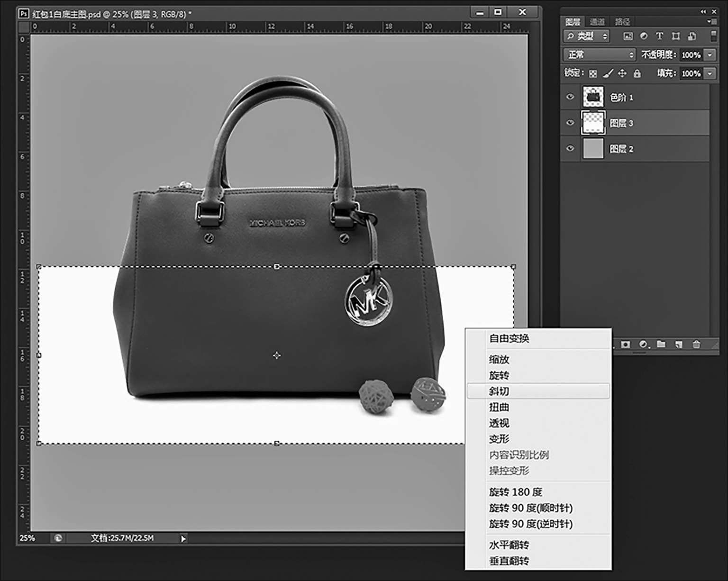Create a new layer using panel icon
Viewport: 728px width, 581px height.
tap(679, 345)
